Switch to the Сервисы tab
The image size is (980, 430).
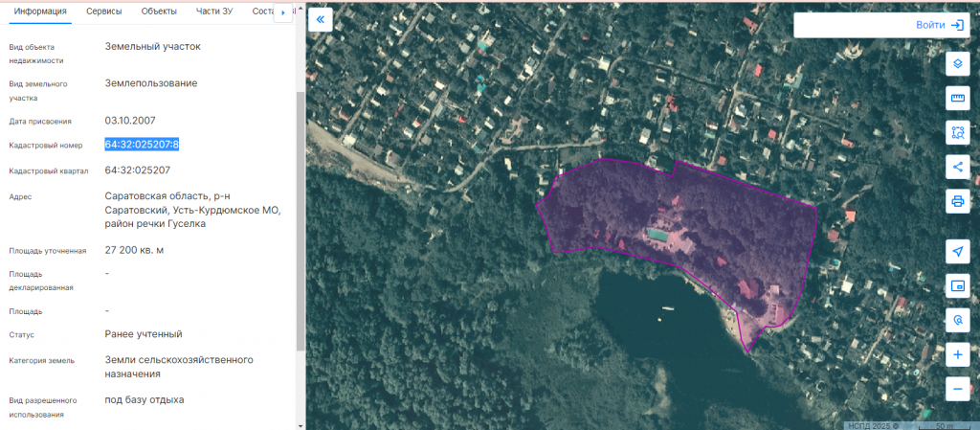click(104, 11)
